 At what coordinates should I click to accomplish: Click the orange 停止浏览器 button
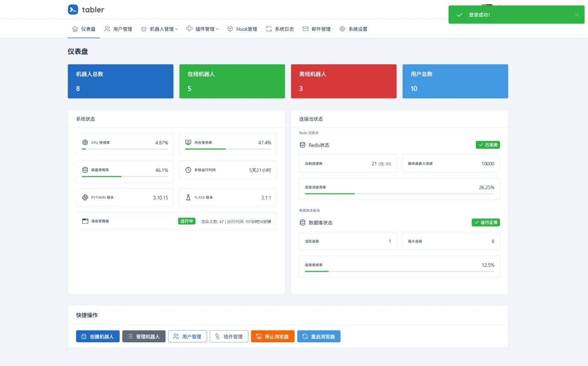(x=273, y=336)
